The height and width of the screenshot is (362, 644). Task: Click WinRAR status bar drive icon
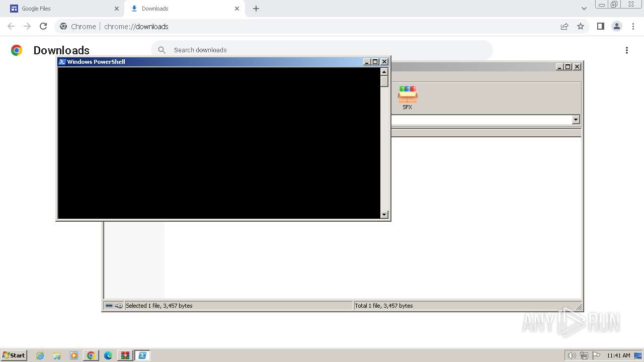coord(109,306)
